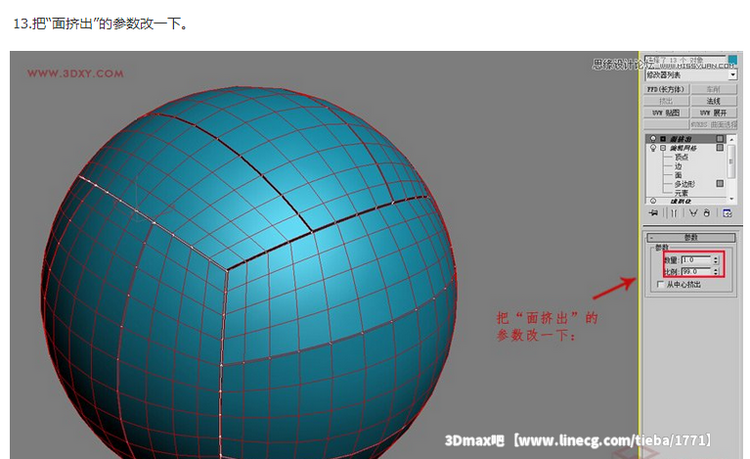Click Configure Modifier Sets icon
Image resolution: width=750 pixels, height=459 pixels.
[x=728, y=213]
